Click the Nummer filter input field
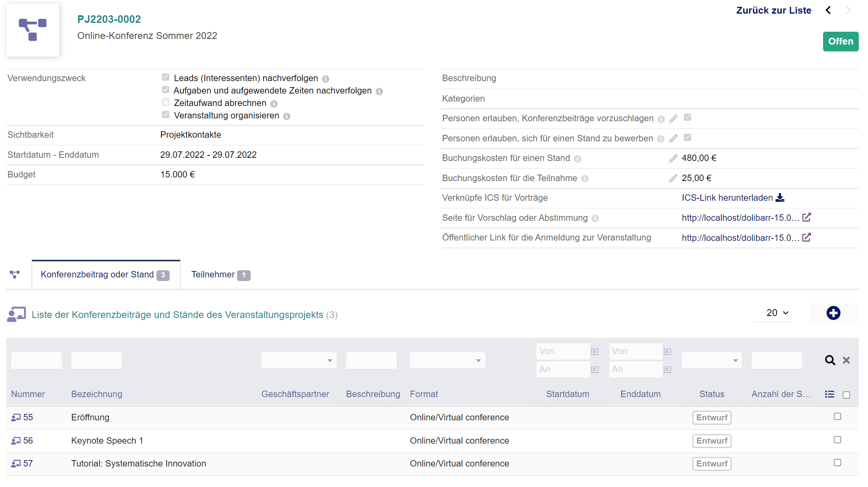 (x=37, y=361)
